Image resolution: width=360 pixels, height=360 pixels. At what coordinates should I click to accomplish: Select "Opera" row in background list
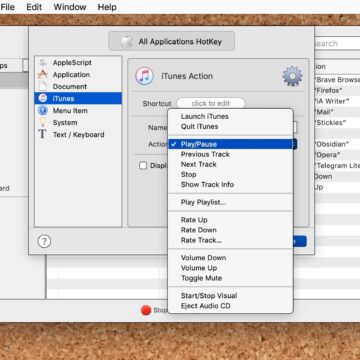[337, 155]
